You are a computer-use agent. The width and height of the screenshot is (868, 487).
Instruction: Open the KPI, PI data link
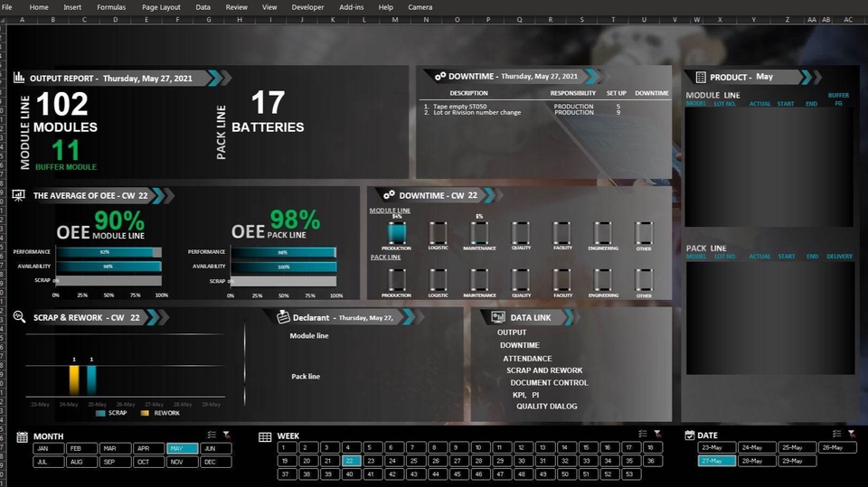pos(526,395)
